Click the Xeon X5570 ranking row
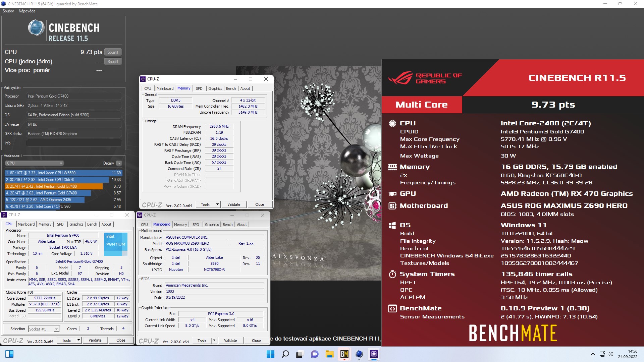The image size is (644, 362). [63, 180]
